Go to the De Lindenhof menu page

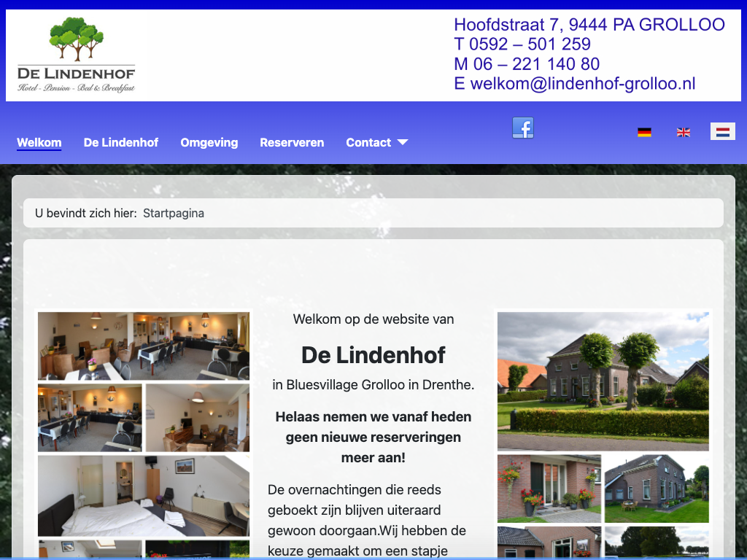pos(121,142)
